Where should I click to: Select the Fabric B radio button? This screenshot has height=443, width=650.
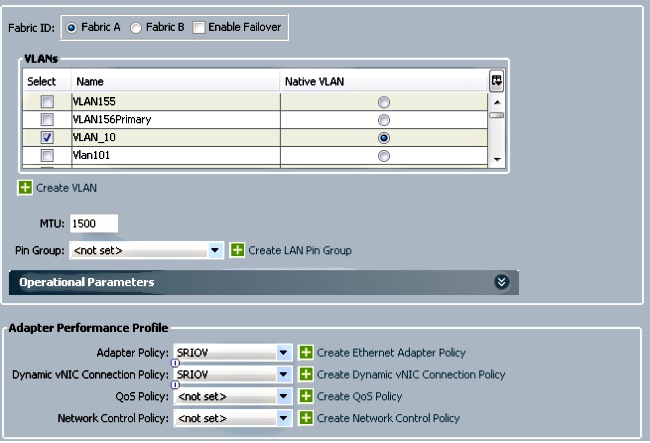136,28
